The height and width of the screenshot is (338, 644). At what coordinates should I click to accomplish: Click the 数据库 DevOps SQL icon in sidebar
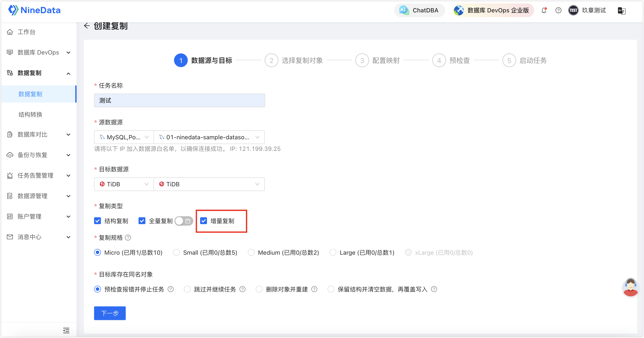coord(10,52)
